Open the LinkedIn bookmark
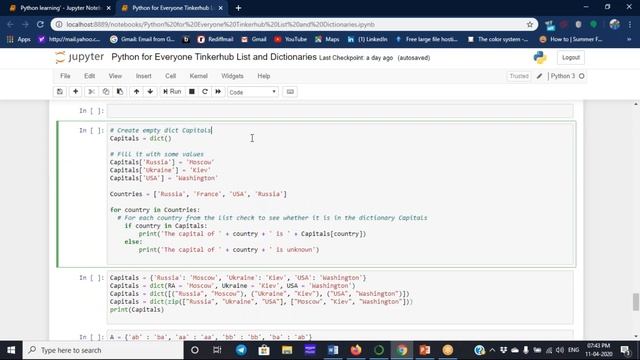The height and width of the screenshot is (360, 640). point(367,39)
